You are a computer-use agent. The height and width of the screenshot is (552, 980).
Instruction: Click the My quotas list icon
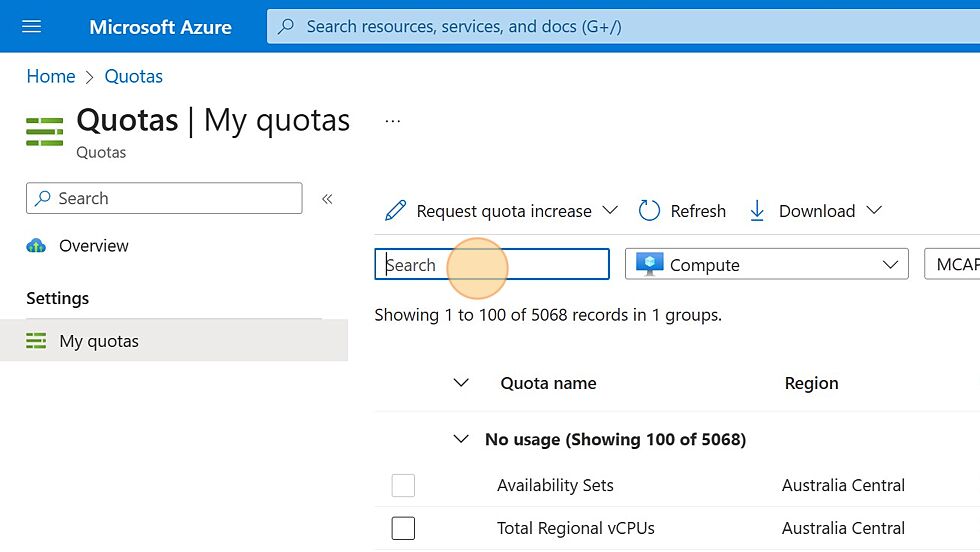pos(36,341)
